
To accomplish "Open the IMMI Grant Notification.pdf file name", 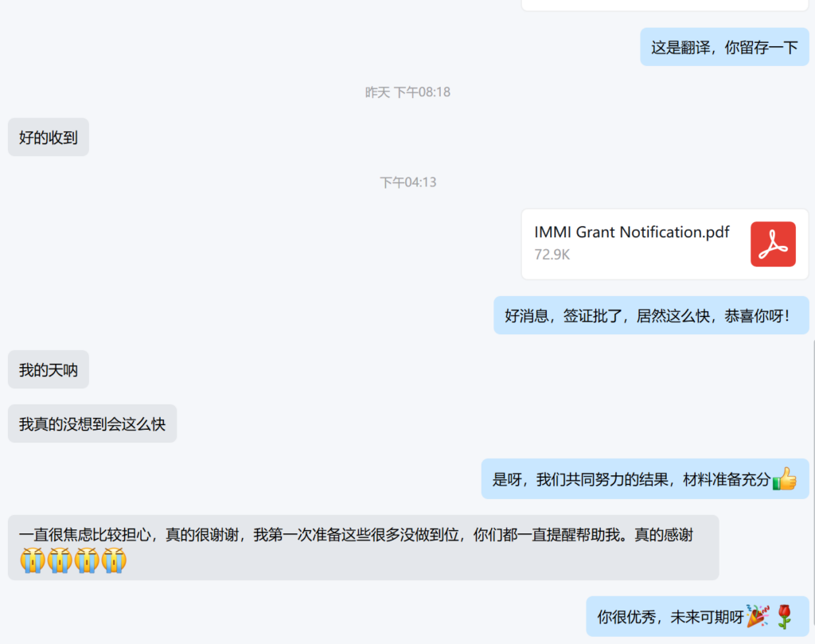I will point(631,232).
